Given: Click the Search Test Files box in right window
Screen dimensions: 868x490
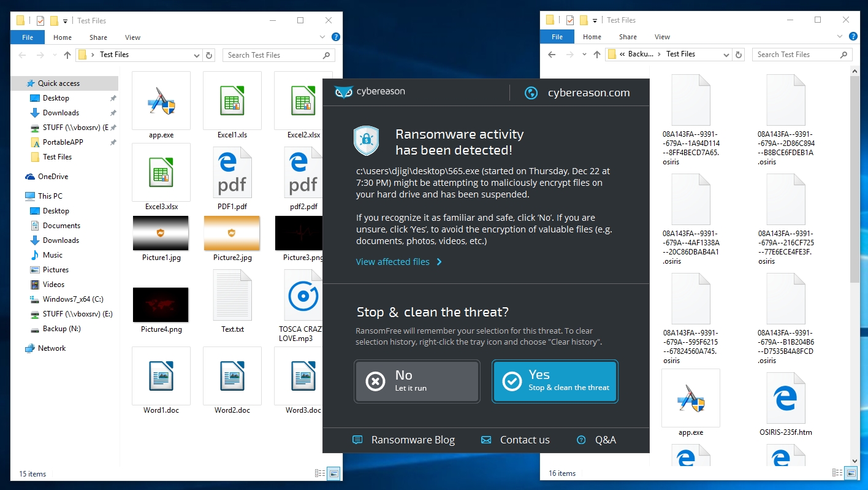Looking at the screenshot, I should coord(802,55).
